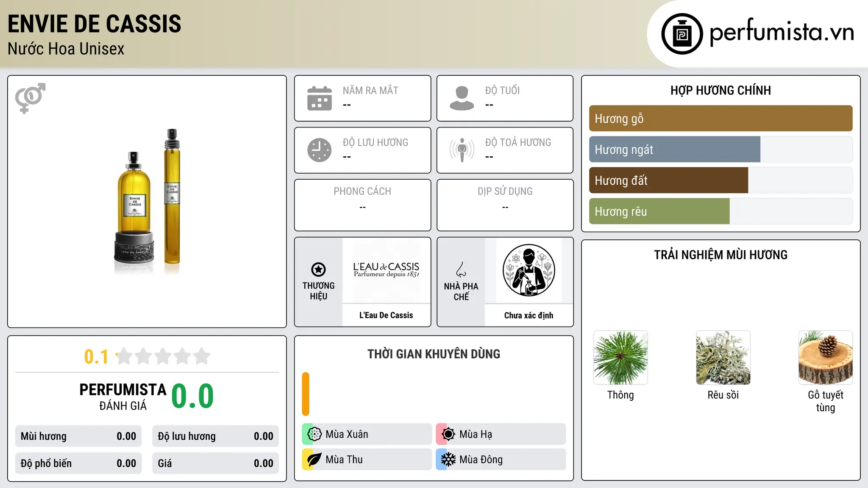Open the L'Eau De Cassis brand link

(x=386, y=315)
